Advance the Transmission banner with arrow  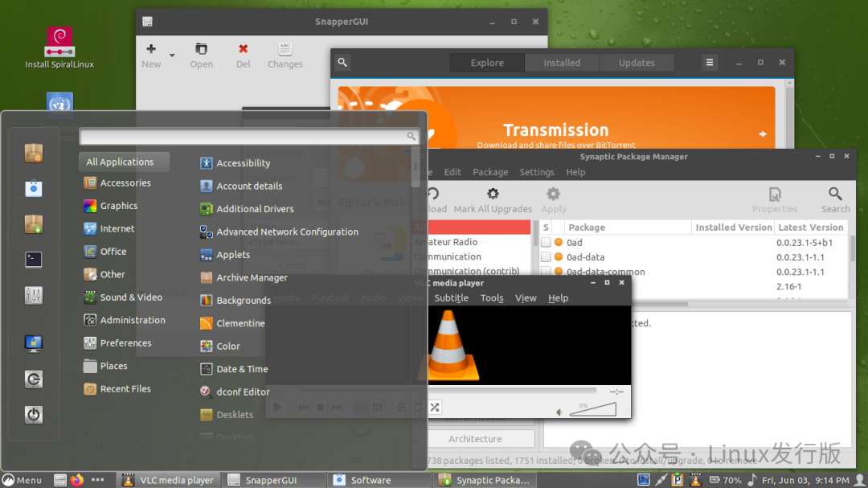point(763,134)
